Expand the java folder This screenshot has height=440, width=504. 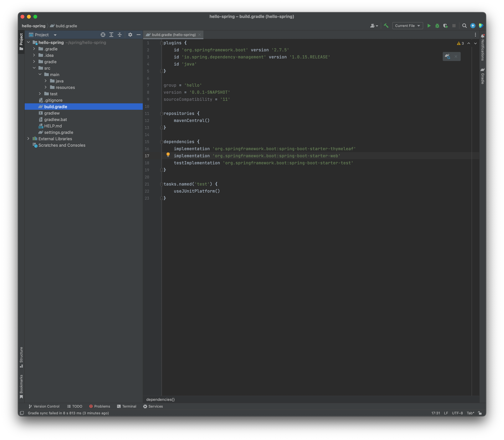point(46,81)
